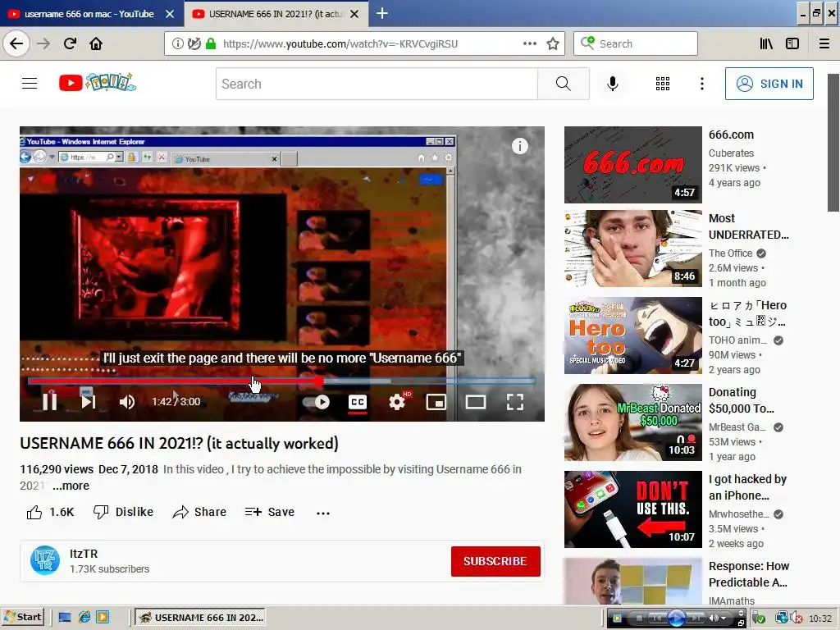Click the 'The Office' channel name
This screenshot has width=840, height=630.
(730, 253)
